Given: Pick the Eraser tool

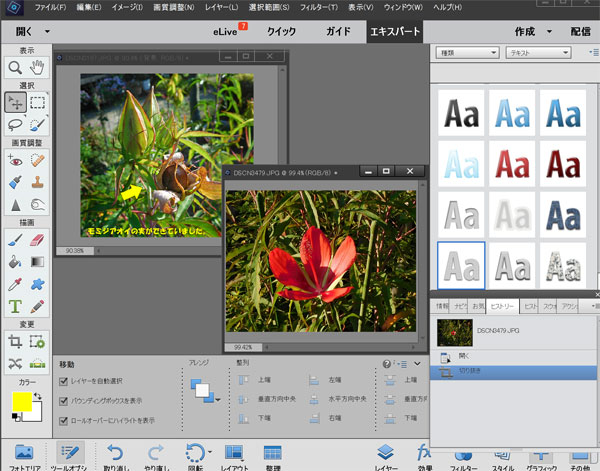Looking at the screenshot, I should point(38,239).
